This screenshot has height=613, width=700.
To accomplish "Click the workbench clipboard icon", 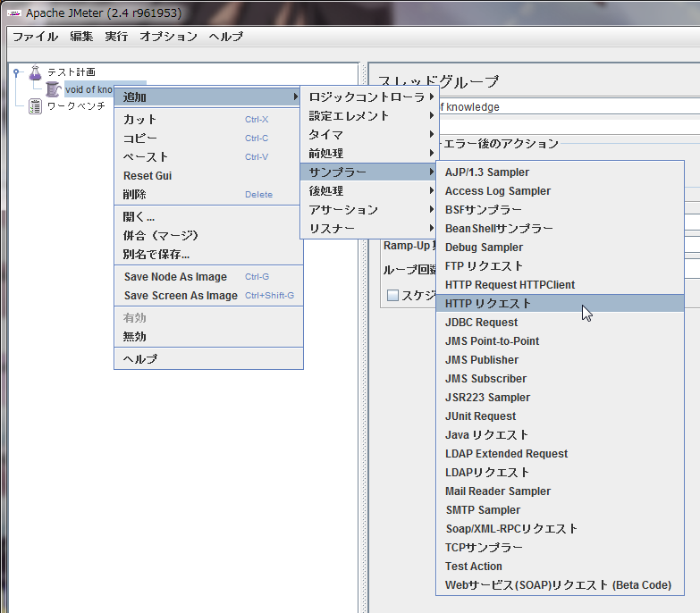I will [x=35, y=106].
